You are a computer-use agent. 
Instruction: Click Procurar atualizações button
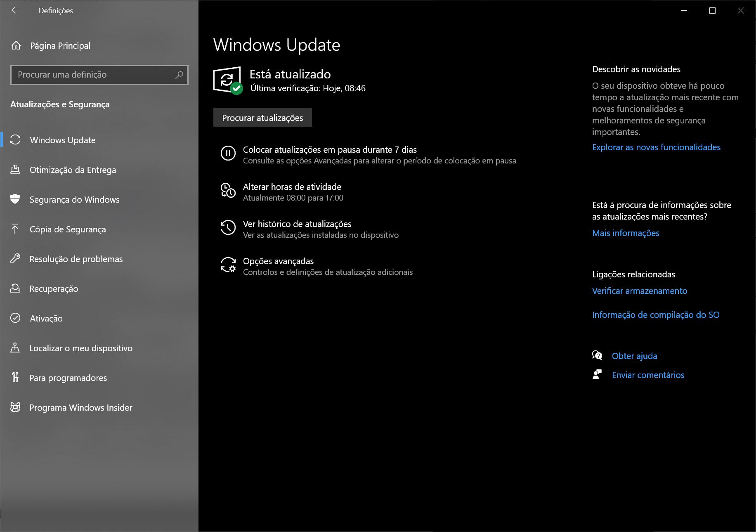262,118
